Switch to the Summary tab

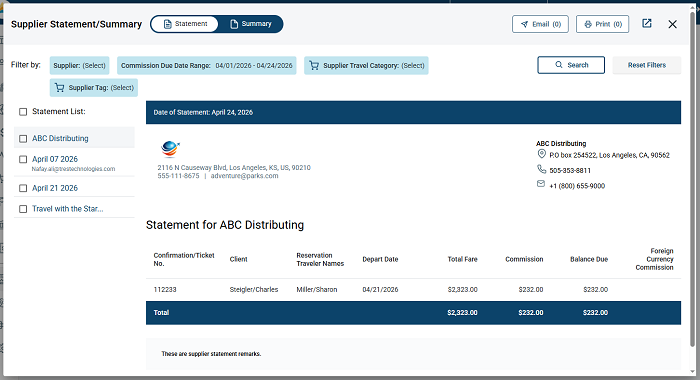250,24
